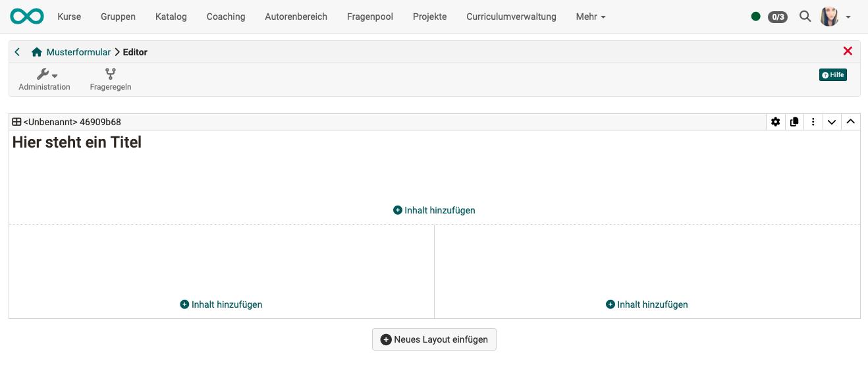Move layout up with chevron arrow
This screenshot has height=367, width=868.
tap(850, 122)
